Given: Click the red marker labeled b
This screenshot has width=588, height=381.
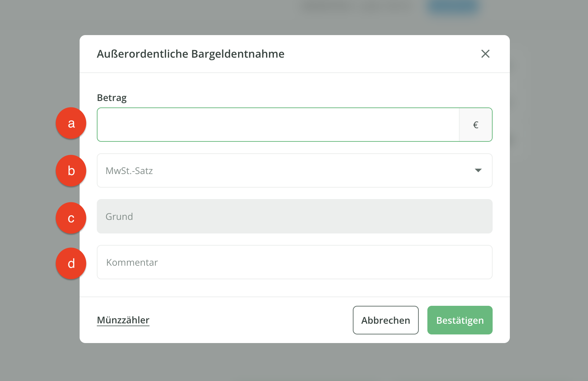Looking at the screenshot, I should point(71,171).
